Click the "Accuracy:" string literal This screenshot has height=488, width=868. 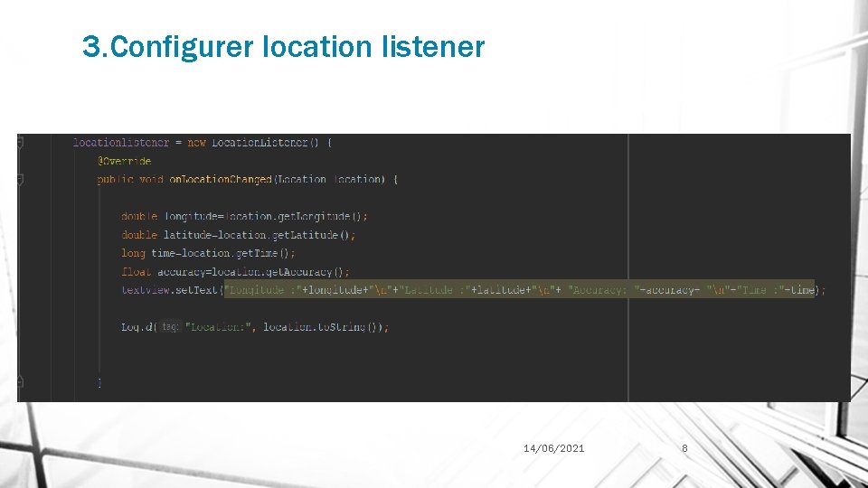coord(603,290)
